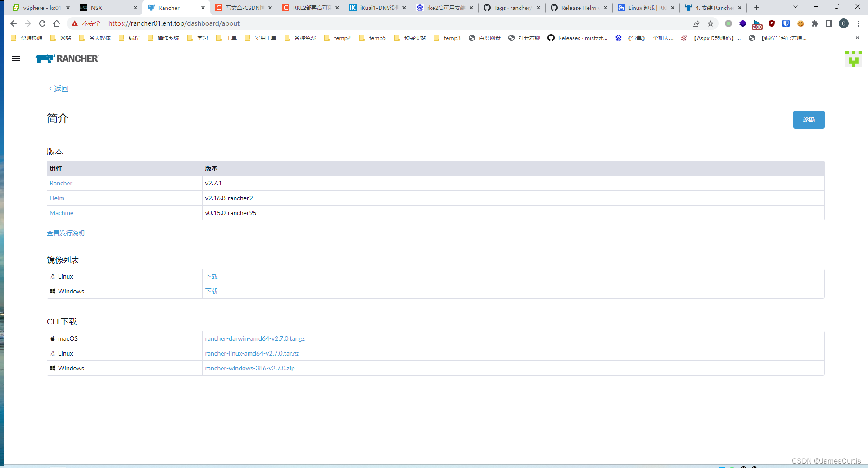The image size is (868, 468).
Task: Go to browser home page
Action: click(57, 23)
